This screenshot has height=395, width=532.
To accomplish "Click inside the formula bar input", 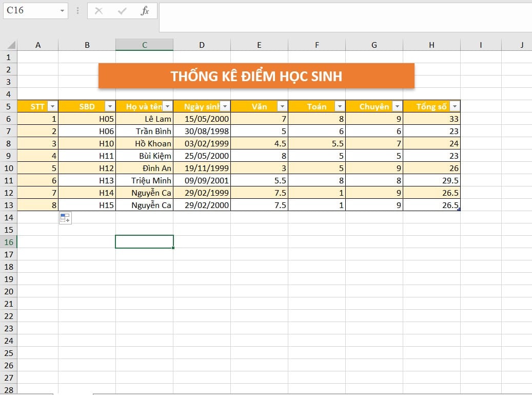I will click(x=344, y=16).
